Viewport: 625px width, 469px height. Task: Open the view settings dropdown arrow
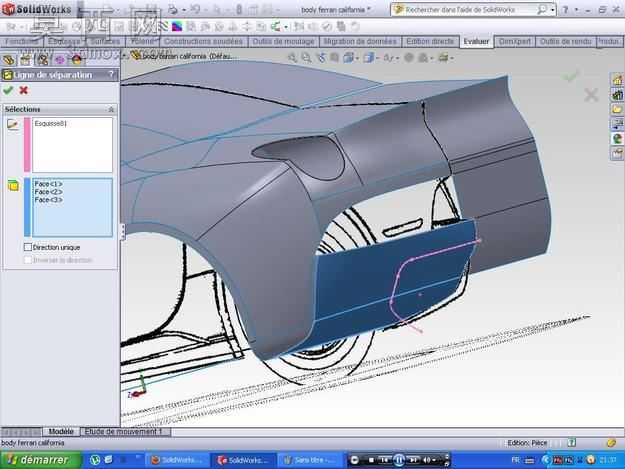[452, 59]
